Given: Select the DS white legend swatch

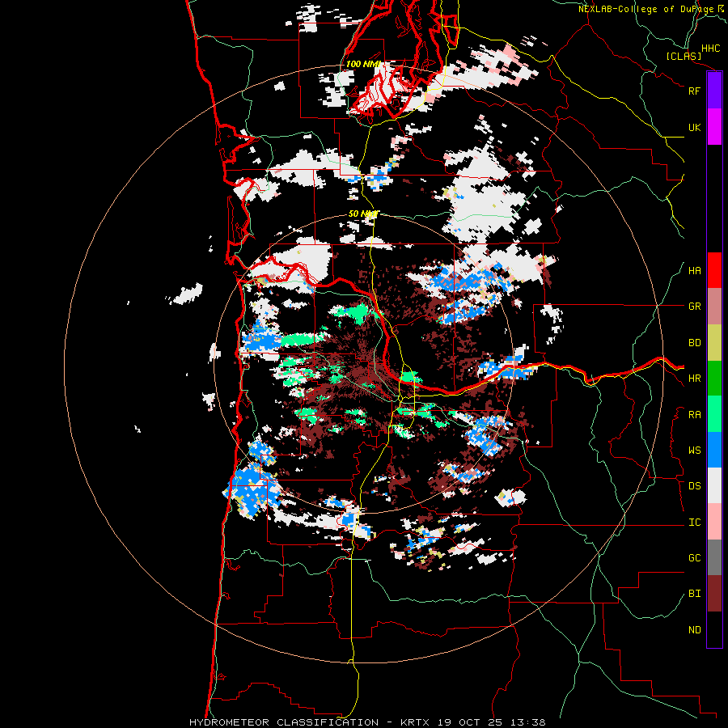Looking at the screenshot, I should (x=714, y=485).
